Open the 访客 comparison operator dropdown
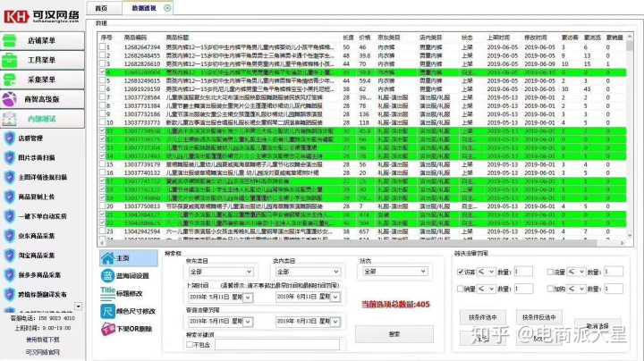This screenshot has height=361, width=644. click(x=486, y=272)
